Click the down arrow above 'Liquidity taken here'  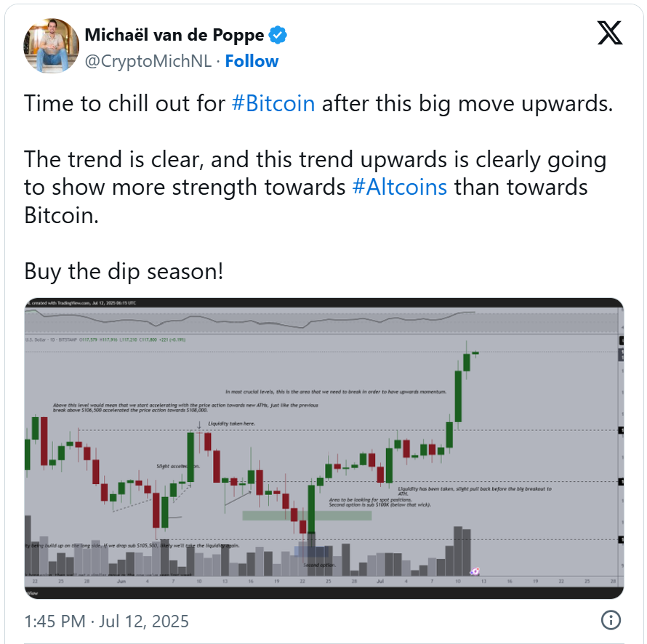coord(199,425)
